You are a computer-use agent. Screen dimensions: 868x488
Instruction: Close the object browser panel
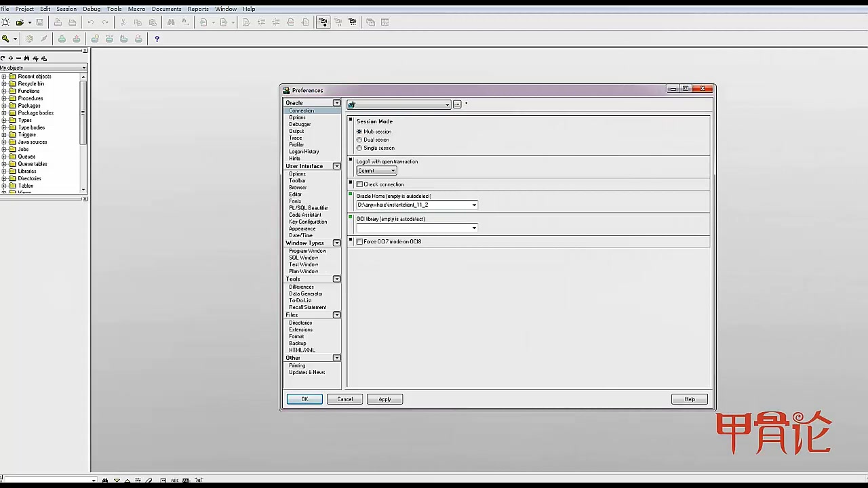click(85, 51)
